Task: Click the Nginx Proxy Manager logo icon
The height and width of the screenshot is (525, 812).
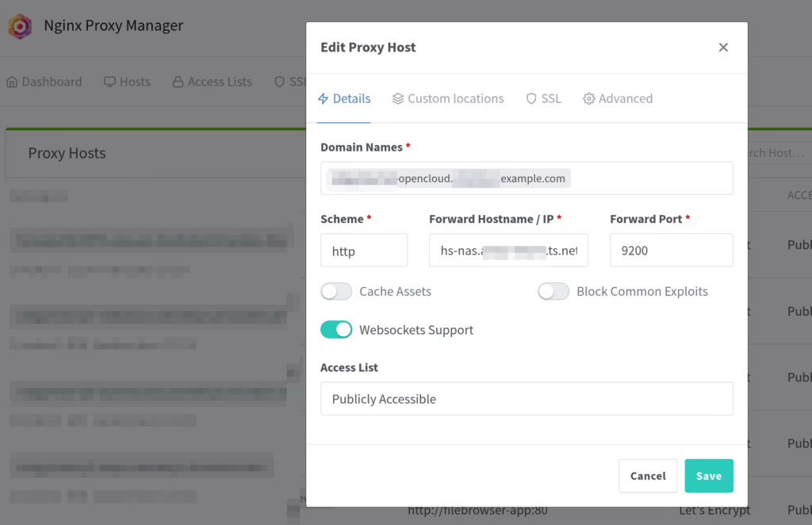Action: coord(20,26)
